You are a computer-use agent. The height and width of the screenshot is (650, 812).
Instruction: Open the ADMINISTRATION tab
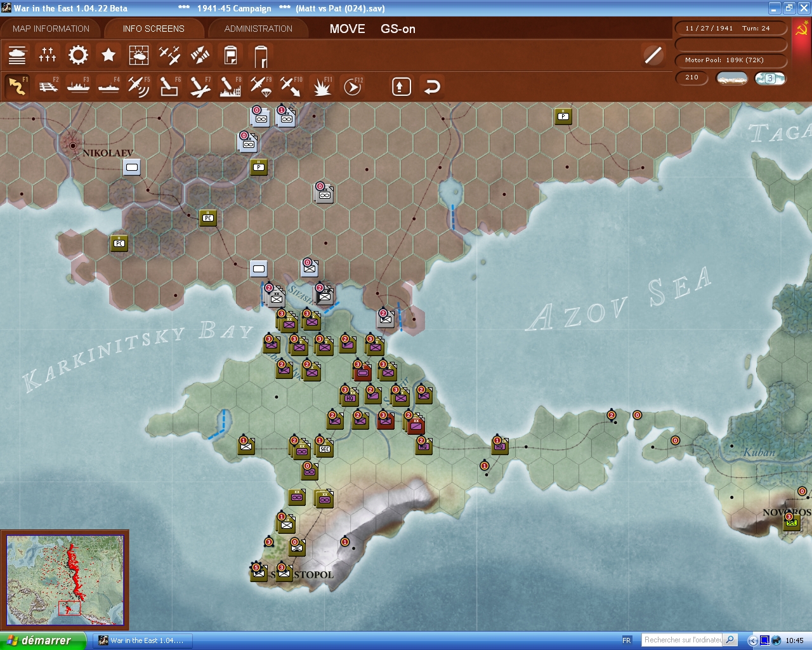tap(258, 29)
